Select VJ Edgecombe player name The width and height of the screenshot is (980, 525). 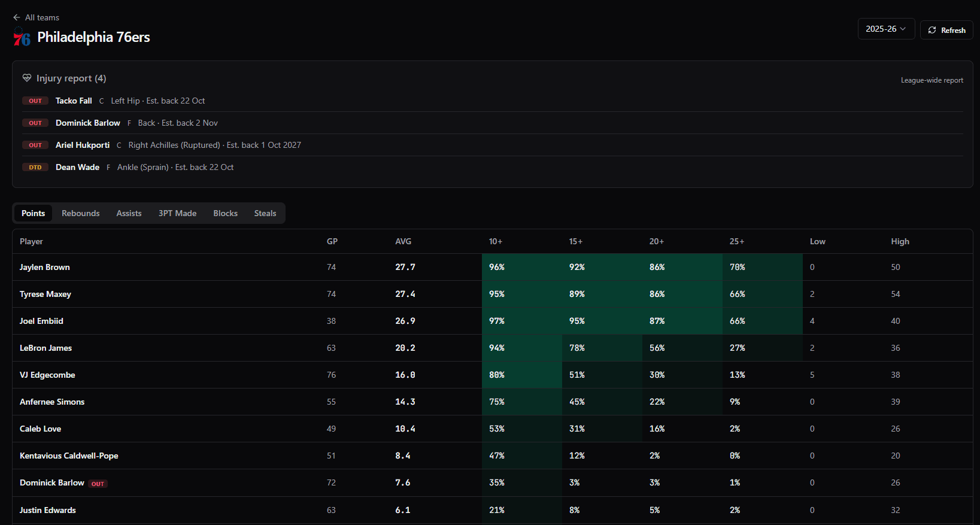click(47, 375)
